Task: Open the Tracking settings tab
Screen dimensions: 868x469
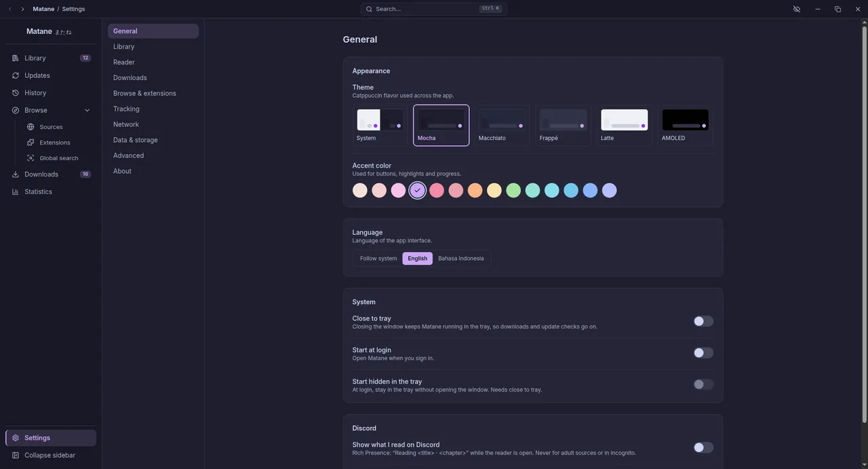Action: pos(153,109)
